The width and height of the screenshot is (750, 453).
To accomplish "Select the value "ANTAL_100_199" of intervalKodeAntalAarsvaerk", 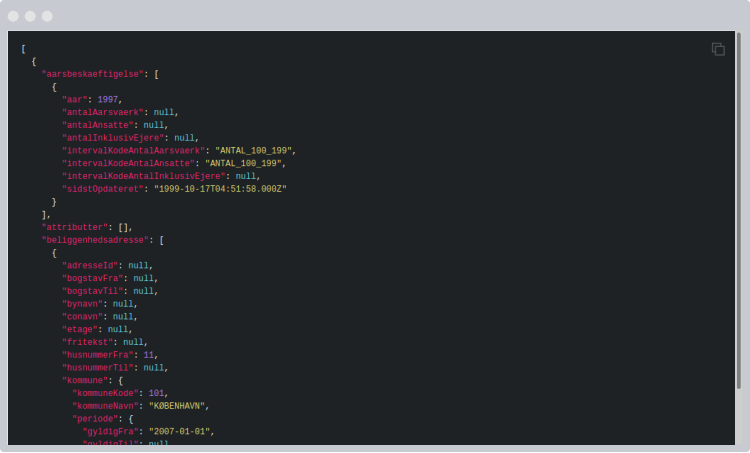I will point(254,151).
